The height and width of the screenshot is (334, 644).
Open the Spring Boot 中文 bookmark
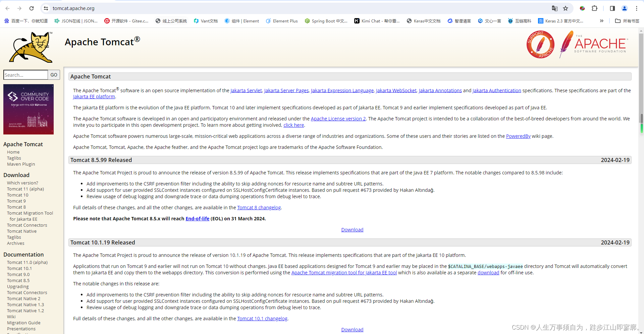point(326,21)
